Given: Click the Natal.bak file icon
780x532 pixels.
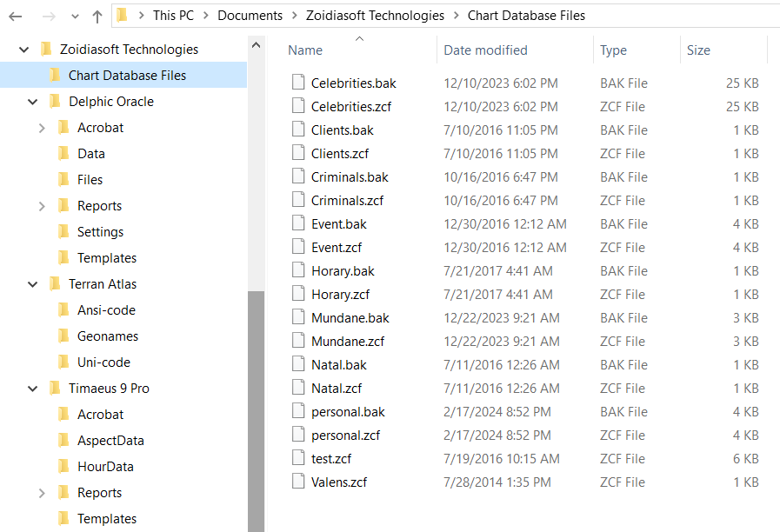Looking at the screenshot, I should [298, 363].
